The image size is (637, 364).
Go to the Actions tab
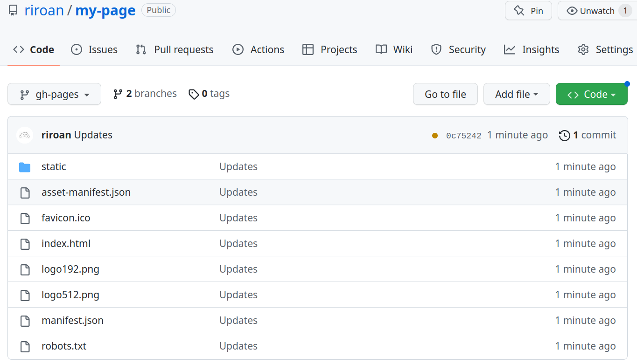(258, 49)
